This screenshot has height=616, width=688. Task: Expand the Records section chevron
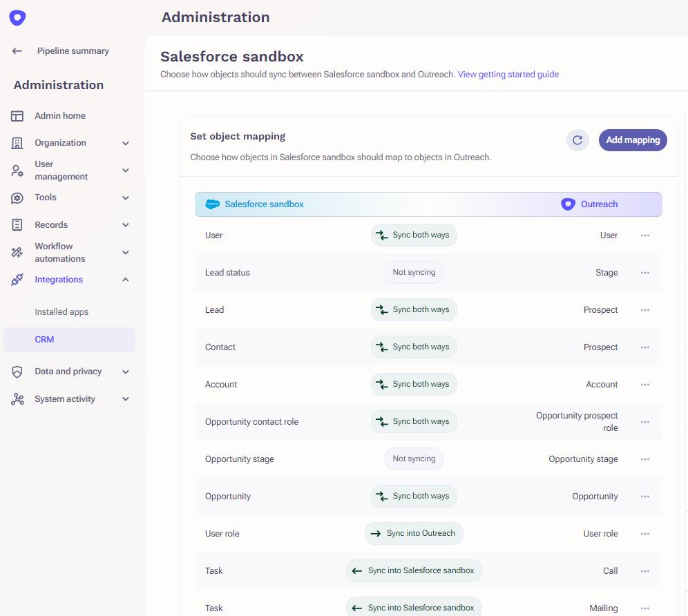click(x=126, y=225)
